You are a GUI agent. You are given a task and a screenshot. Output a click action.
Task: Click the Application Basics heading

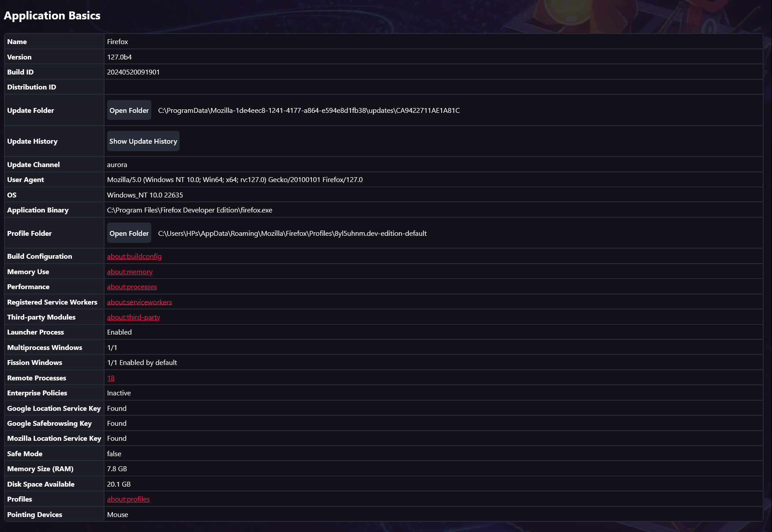point(52,15)
